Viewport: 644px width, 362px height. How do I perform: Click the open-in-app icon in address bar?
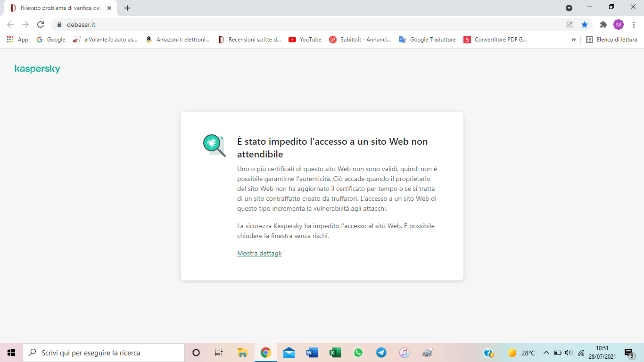[570, 25]
